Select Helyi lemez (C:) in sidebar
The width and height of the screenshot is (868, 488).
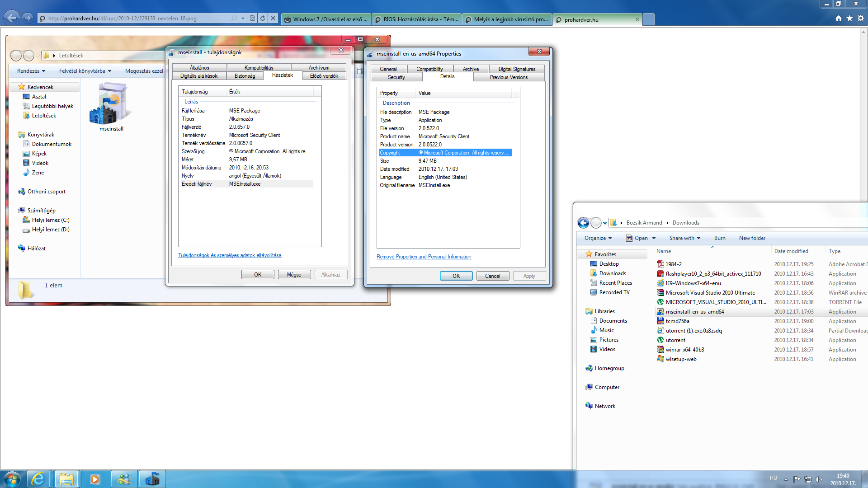point(51,220)
